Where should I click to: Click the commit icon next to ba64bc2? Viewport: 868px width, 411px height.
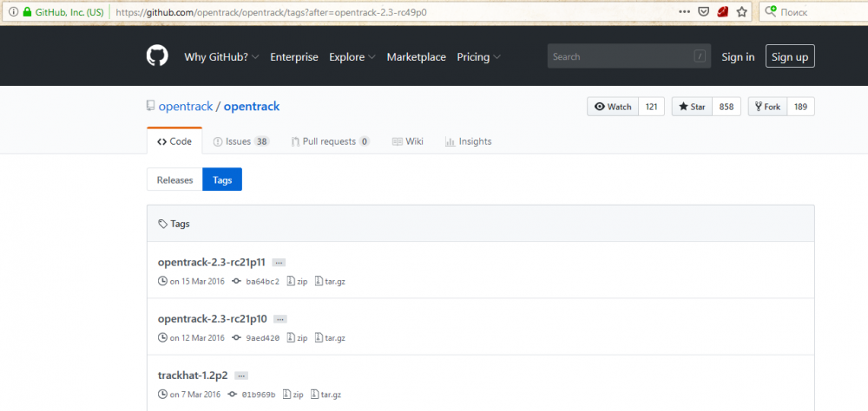tap(236, 281)
